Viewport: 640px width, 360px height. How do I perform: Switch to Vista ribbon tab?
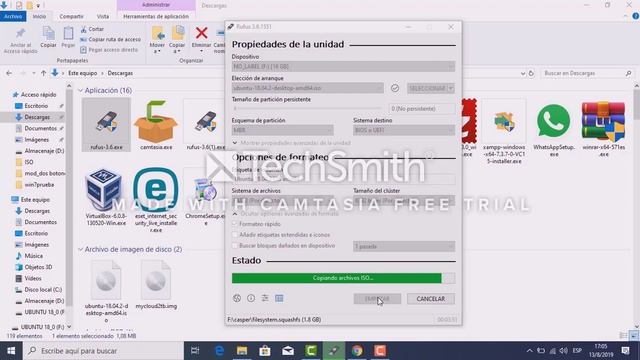tap(103, 16)
